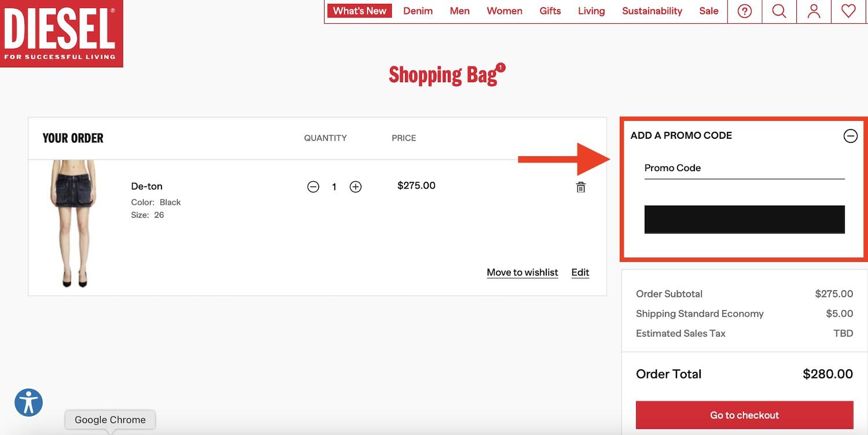The width and height of the screenshot is (868, 435).
Task: Increase De-ton quantity with plus icon
Action: (x=355, y=187)
